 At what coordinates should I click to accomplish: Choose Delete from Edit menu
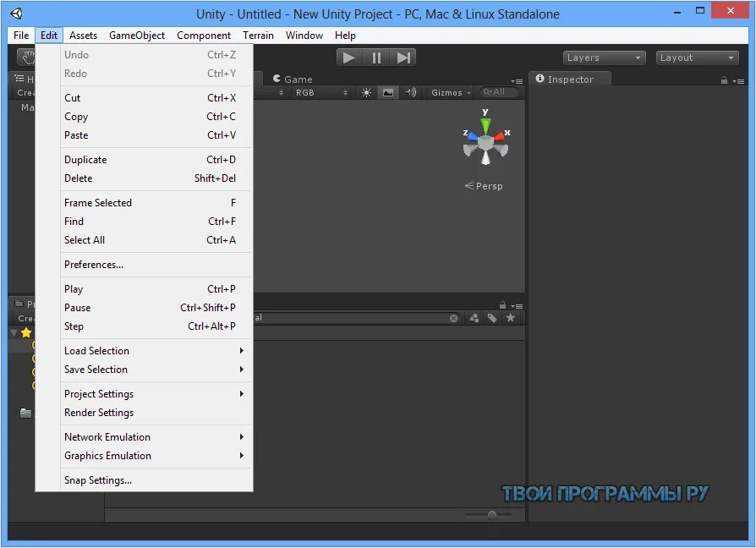[x=156, y=178]
